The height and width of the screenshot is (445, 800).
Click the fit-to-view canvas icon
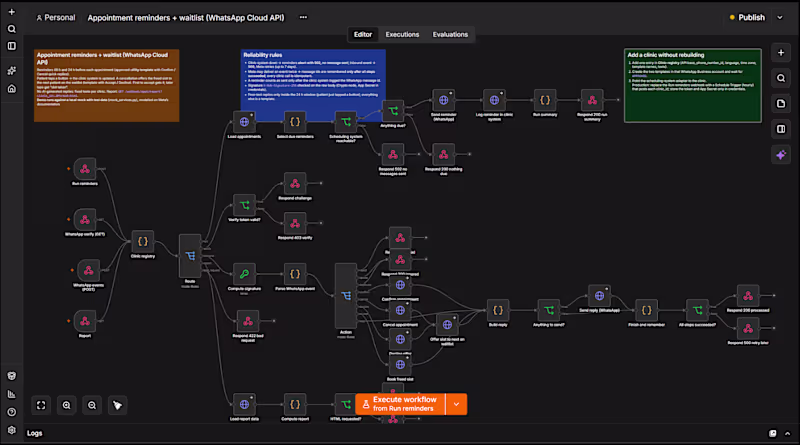41,405
